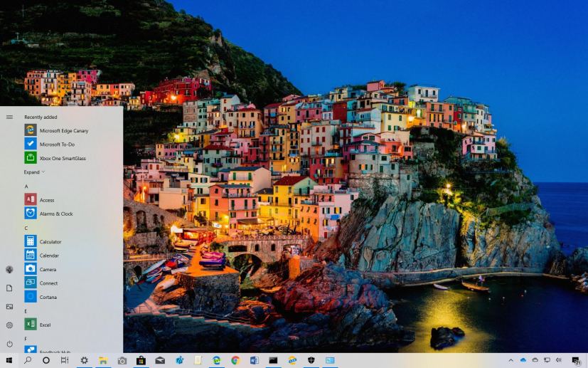Start the Calculator app
Image resolution: width=588 pixels, height=368 pixels.
[x=50, y=241]
